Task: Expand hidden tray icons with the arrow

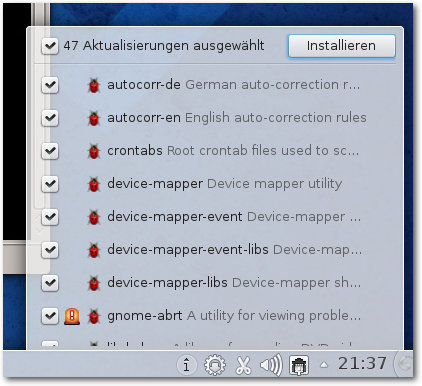Action: [324, 365]
